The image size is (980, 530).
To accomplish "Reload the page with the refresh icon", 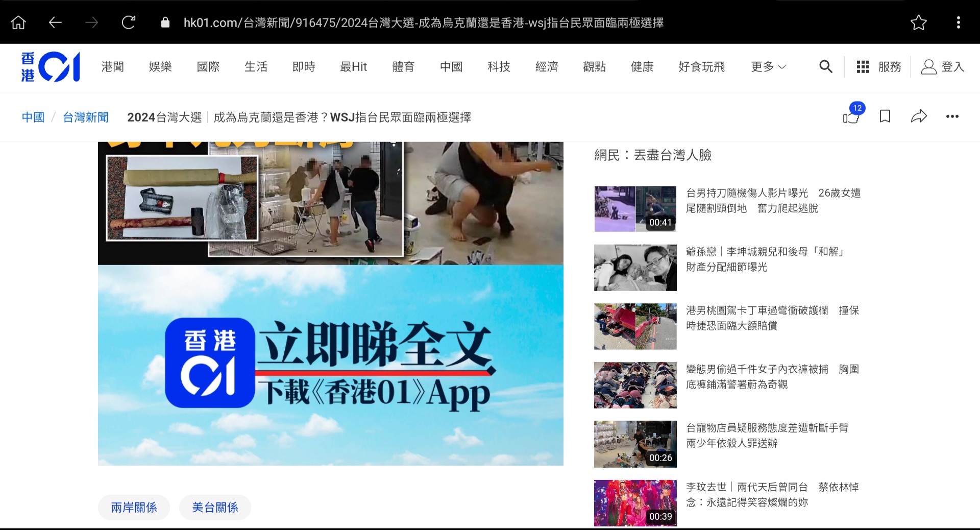I will [x=129, y=22].
